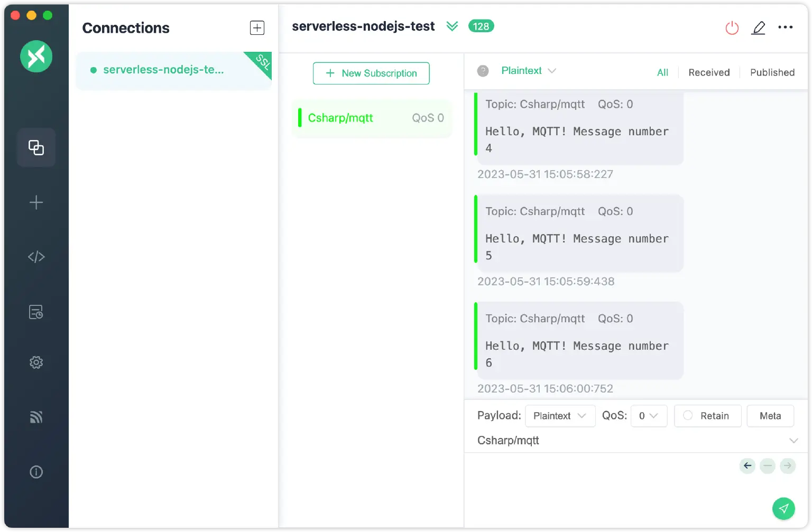The height and width of the screenshot is (532, 812).
Task: Open the About info icon in sidebar
Action: 36,472
